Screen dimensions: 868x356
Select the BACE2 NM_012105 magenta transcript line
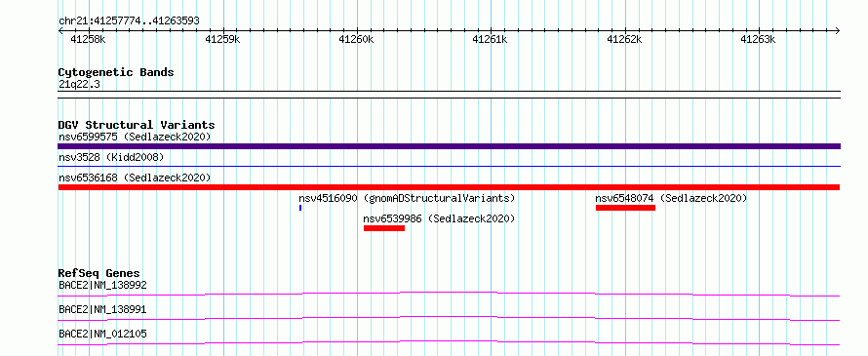[x=449, y=342]
